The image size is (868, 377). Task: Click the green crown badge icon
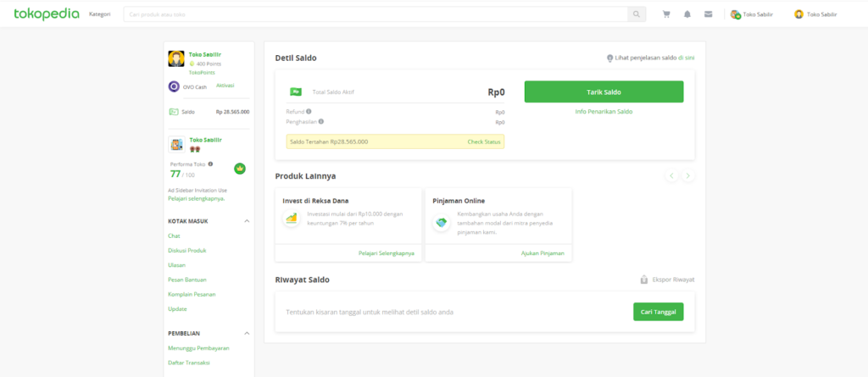[240, 169]
